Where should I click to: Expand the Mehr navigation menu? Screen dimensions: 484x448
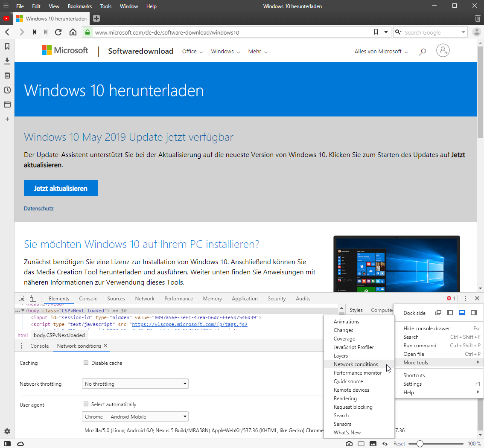pos(258,52)
